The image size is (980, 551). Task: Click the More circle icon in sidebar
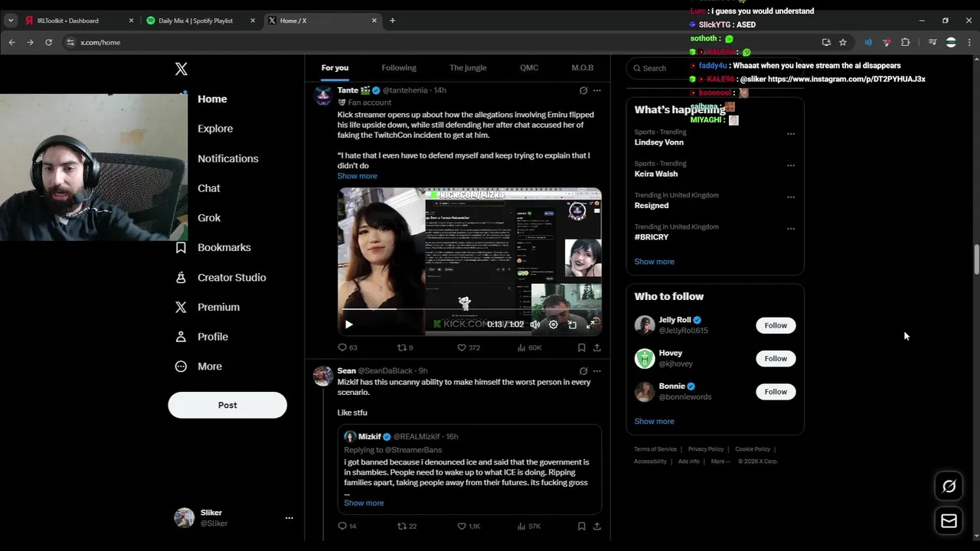[181, 367]
